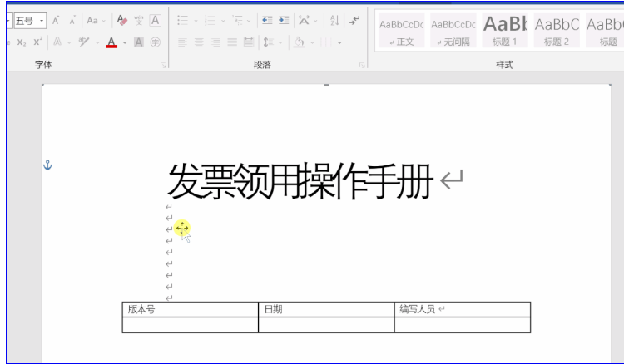This screenshot has height=364, width=624.
Task: Click empty cell below 版本号
Action: click(x=191, y=325)
